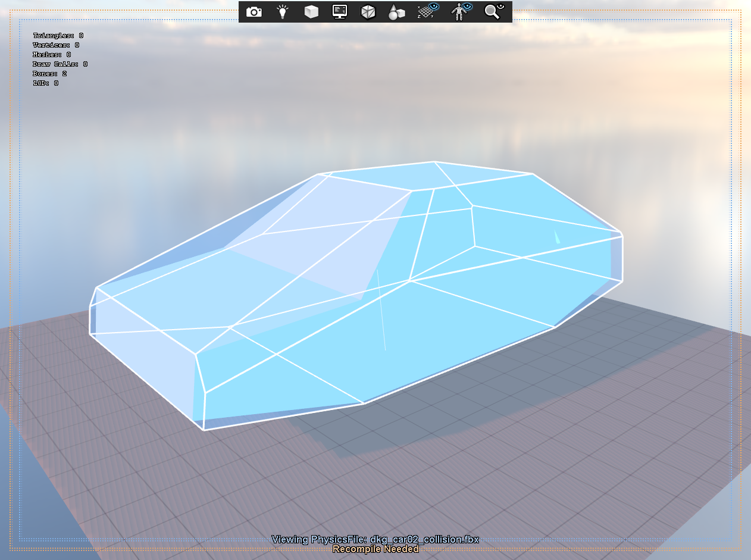Screen dimensions: 751x560
Task: Open the monitor display settings icon
Action: tap(339, 11)
